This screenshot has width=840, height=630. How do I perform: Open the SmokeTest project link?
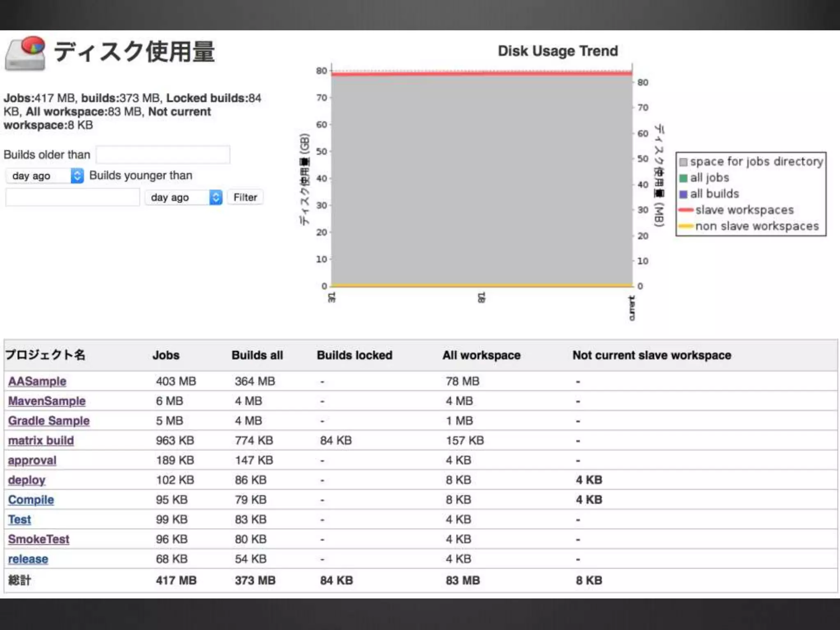click(x=39, y=539)
